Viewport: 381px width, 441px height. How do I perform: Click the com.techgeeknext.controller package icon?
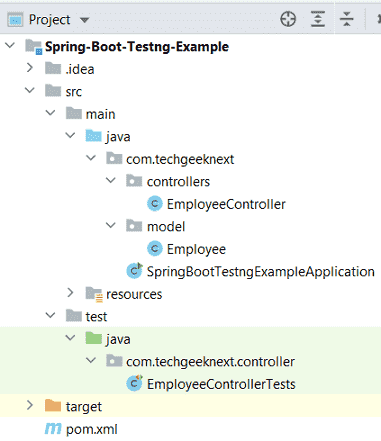pyautogui.click(x=114, y=360)
